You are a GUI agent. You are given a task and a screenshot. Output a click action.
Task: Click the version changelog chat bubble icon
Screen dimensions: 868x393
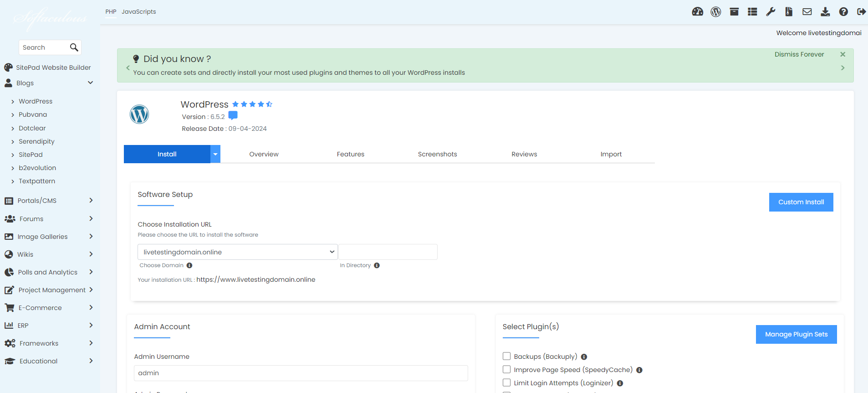[233, 115]
